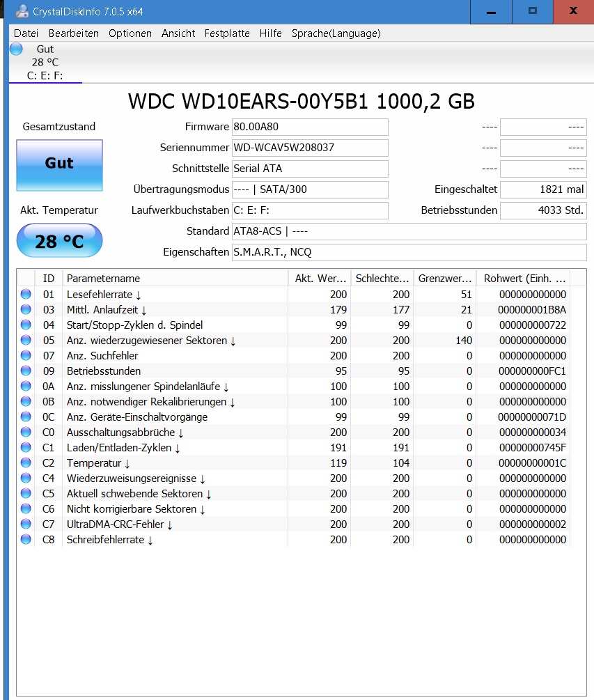The height and width of the screenshot is (700, 594).
Task: Click status icon for UltraDMA-CRC-Fehler row
Action: [26, 524]
